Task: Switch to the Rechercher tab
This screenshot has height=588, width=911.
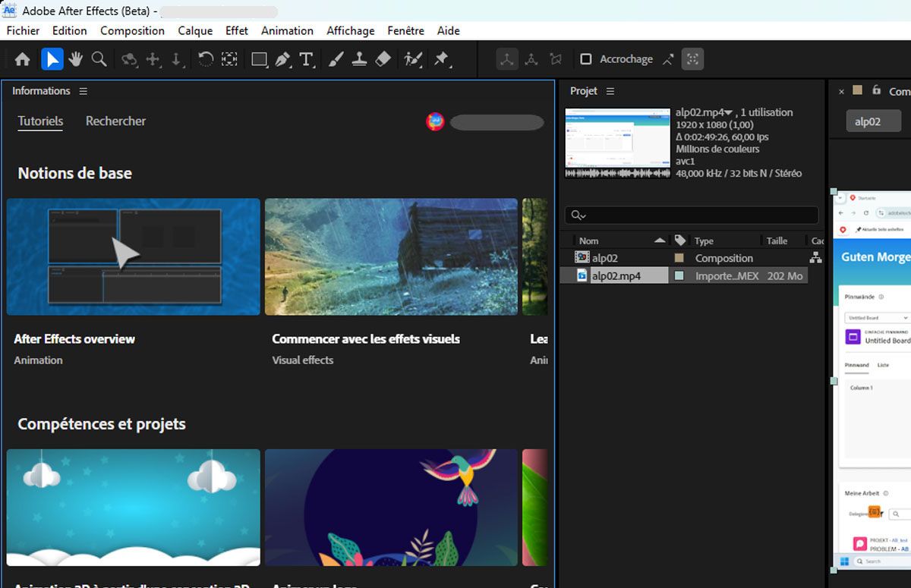Action: pos(115,121)
